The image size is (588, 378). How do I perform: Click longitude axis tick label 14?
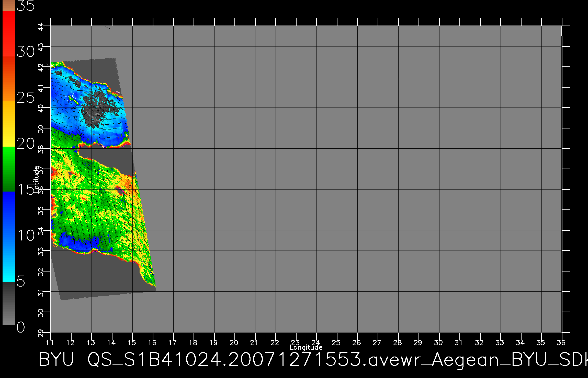111,342
